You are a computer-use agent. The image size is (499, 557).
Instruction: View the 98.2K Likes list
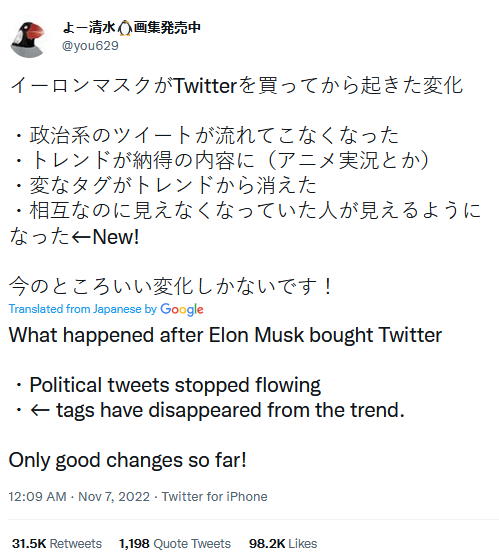283,544
